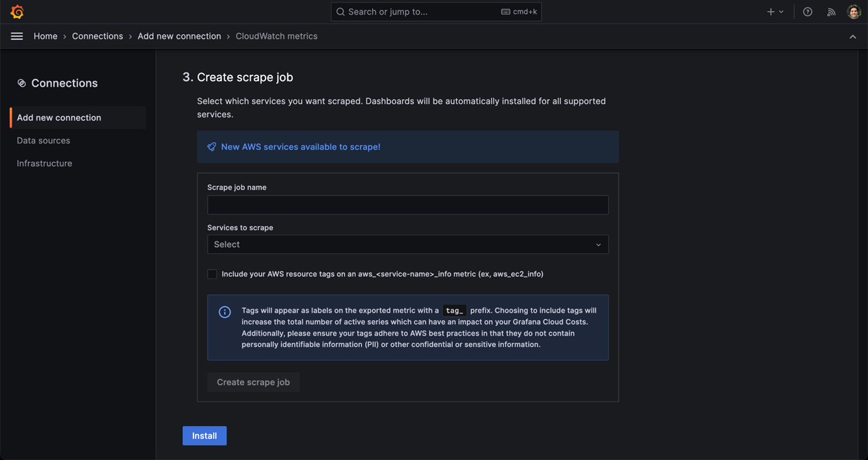Viewport: 868px width, 460px height.
Task: Click the news feed icon
Action: (831, 11)
